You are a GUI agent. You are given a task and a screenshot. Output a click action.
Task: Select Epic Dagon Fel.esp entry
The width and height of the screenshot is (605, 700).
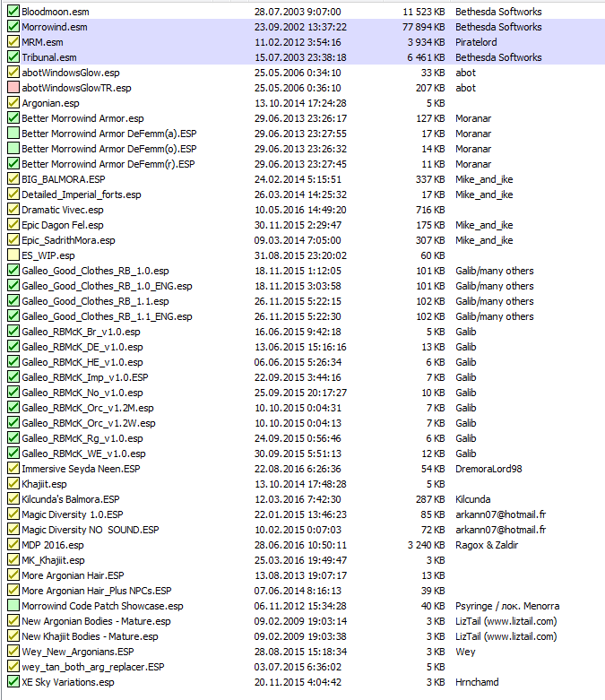click(x=63, y=225)
